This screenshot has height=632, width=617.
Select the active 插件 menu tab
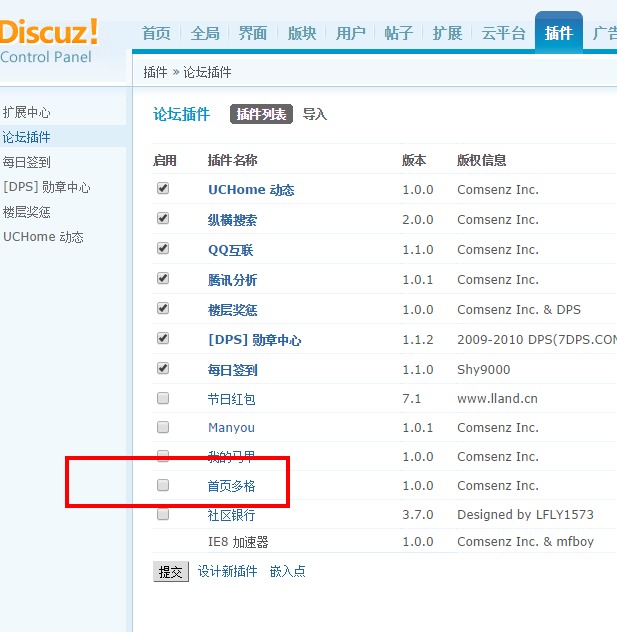point(559,33)
